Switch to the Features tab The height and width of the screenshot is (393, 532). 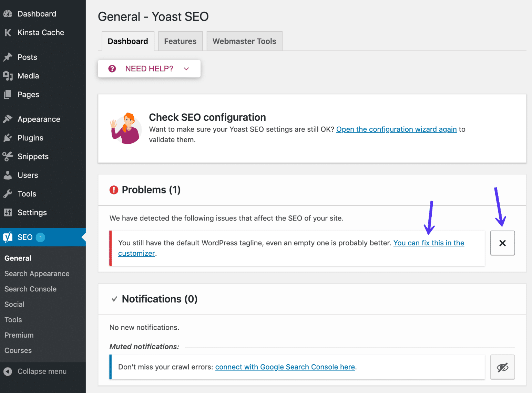point(180,41)
